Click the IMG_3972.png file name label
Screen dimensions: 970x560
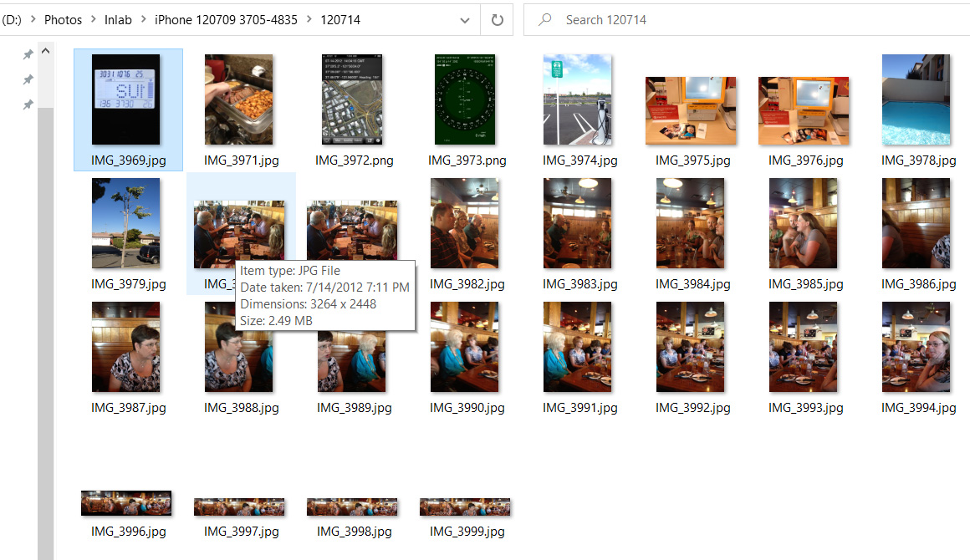click(x=355, y=160)
